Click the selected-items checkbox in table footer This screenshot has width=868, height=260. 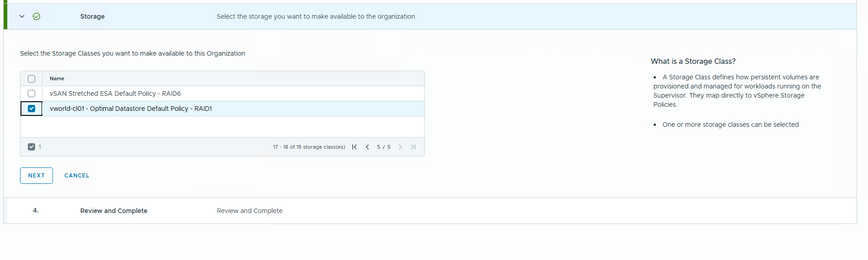31,147
